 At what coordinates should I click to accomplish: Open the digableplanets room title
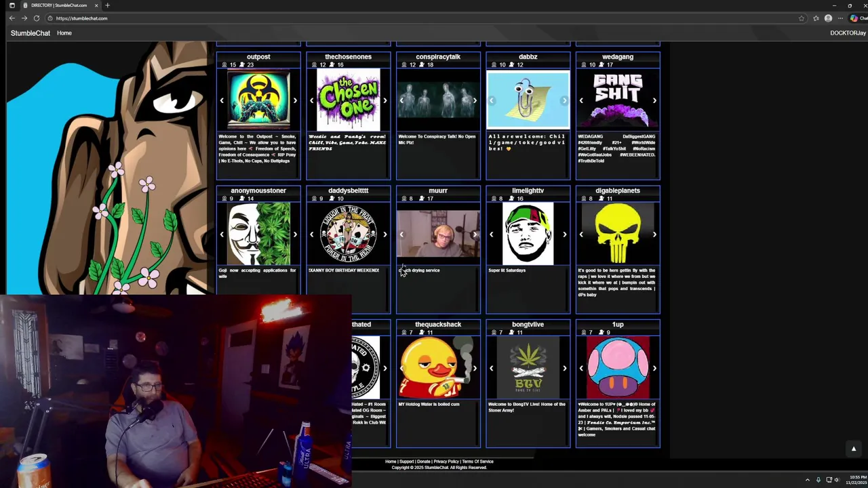coord(618,190)
